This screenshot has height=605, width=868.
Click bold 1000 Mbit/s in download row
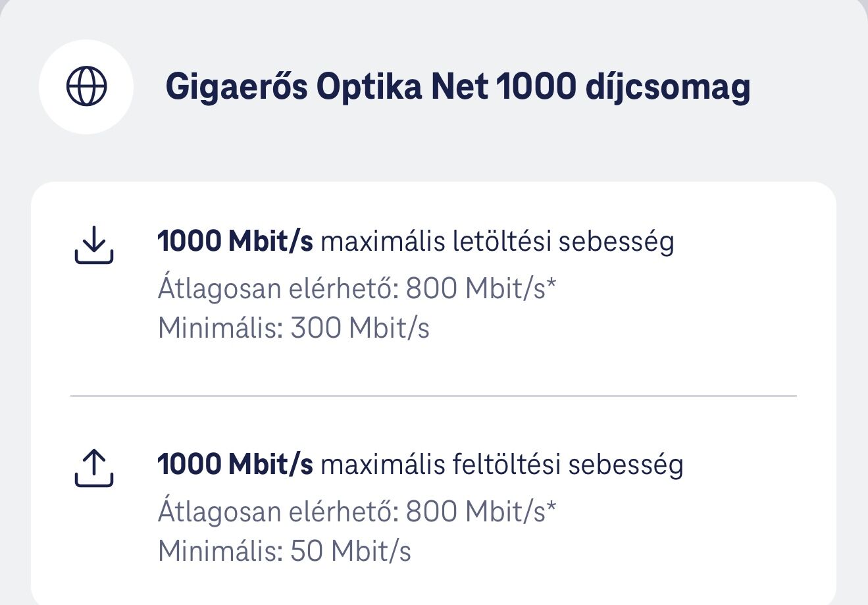point(235,242)
